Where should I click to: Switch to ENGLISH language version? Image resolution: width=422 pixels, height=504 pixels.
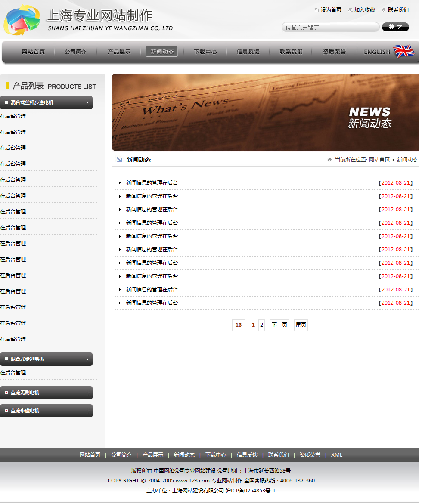click(x=377, y=52)
